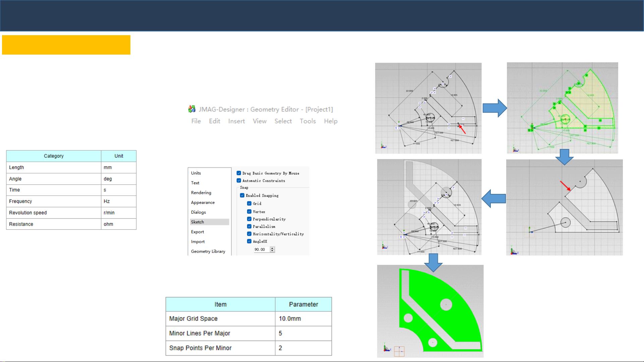Click the green highlighted sketch thumbnail
The image size is (644, 362).
tap(562, 108)
